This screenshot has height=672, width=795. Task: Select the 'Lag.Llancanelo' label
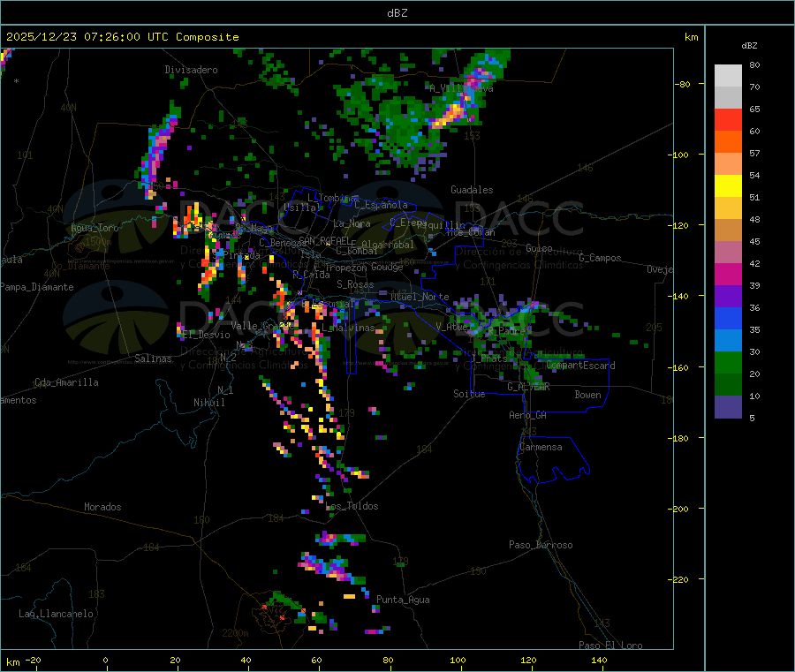coord(56,614)
